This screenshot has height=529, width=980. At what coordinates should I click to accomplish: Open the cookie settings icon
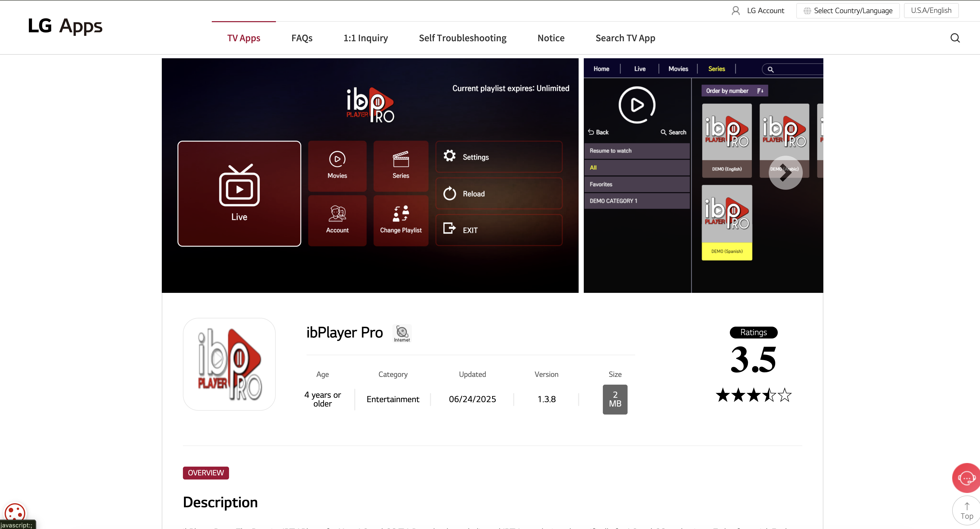15,512
